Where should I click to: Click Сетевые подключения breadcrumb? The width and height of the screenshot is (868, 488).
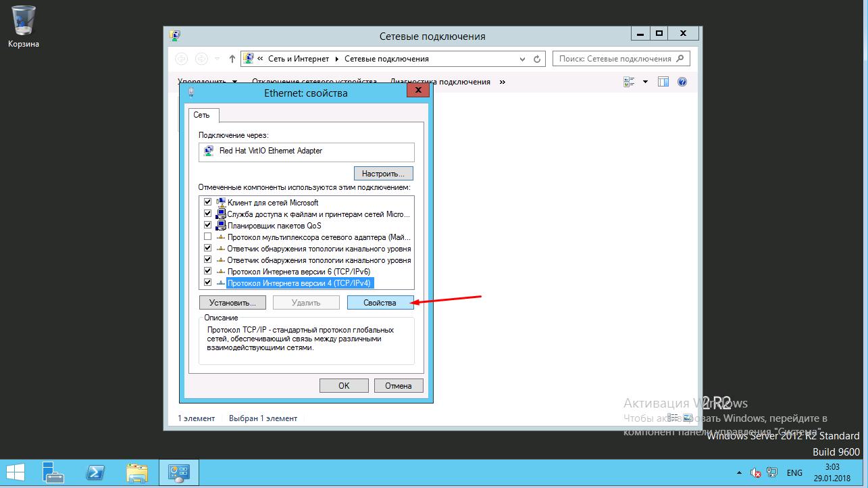386,59
